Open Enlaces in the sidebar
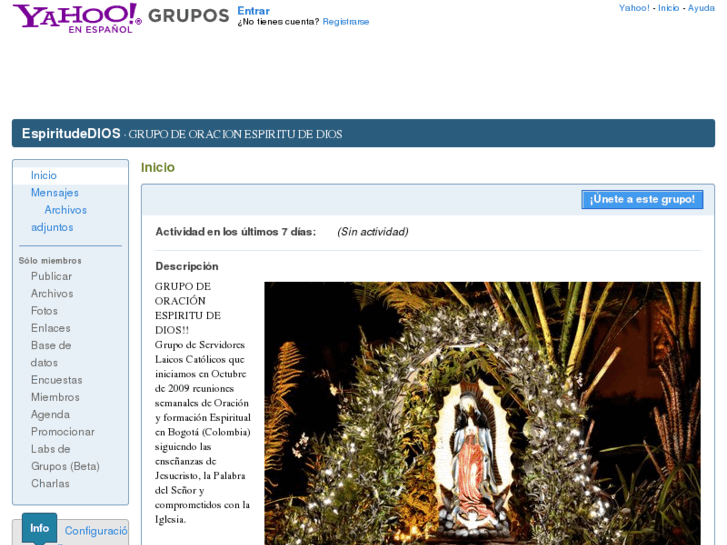This screenshot has width=727, height=545. pyautogui.click(x=51, y=328)
